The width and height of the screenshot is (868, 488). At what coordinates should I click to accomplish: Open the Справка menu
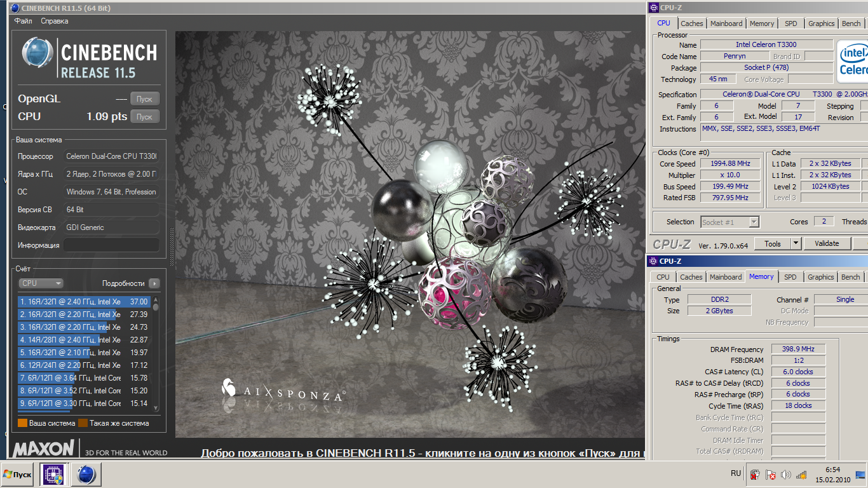coord(55,21)
